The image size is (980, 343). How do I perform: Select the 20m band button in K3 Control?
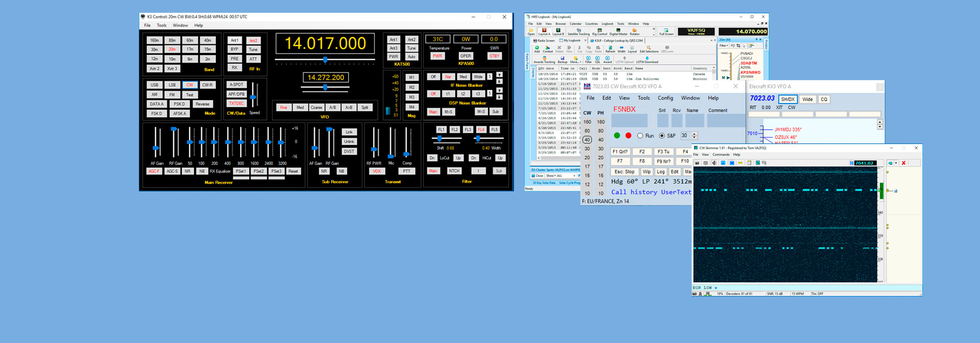click(x=172, y=50)
